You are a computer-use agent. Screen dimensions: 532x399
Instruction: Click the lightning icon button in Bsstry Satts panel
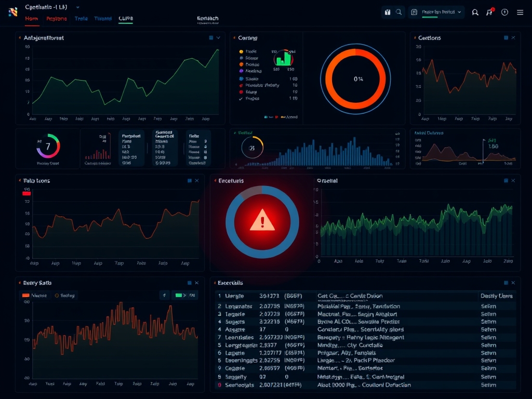click(x=164, y=296)
